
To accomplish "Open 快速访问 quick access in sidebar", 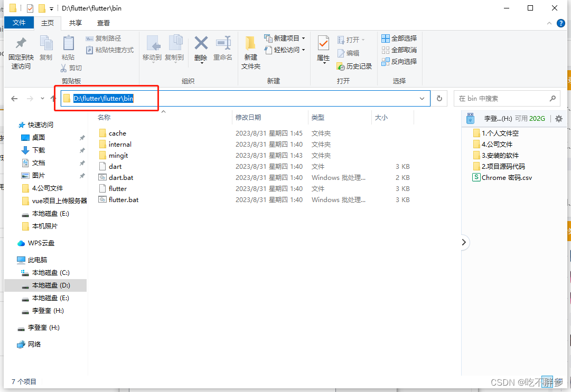I will (x=36, y=125).
